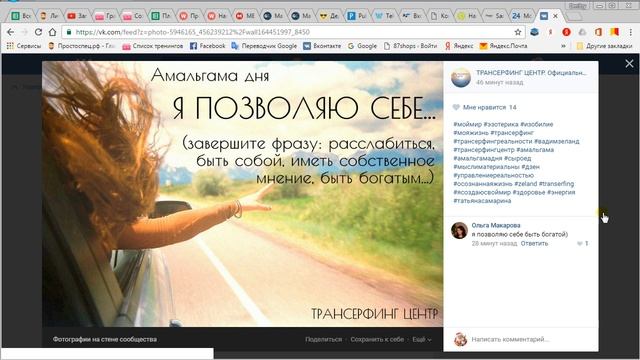Expand the Ещё dropdown under the photo
Screen dimensions: 640x360
(x=422, y=339)
